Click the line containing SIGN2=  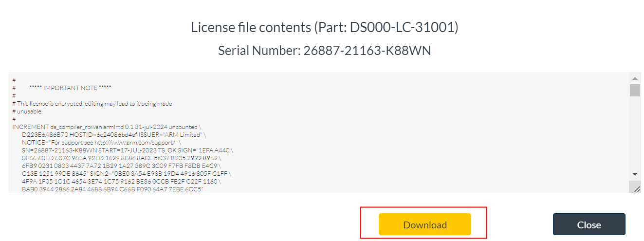tap(126, 173)
